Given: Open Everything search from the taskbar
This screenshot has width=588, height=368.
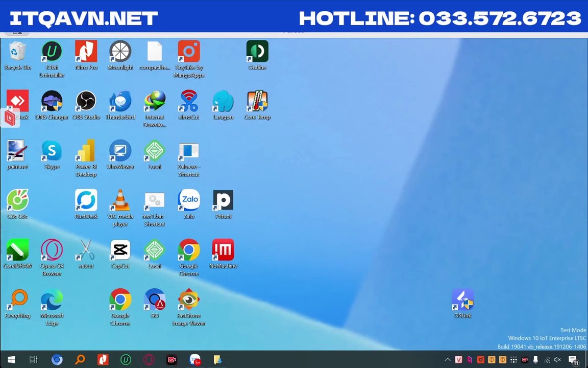Looking at the screenshot, I should 80,360.
